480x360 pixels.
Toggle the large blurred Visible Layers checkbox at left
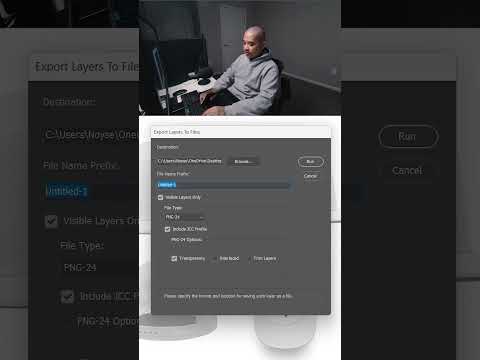tap(52, 221)
